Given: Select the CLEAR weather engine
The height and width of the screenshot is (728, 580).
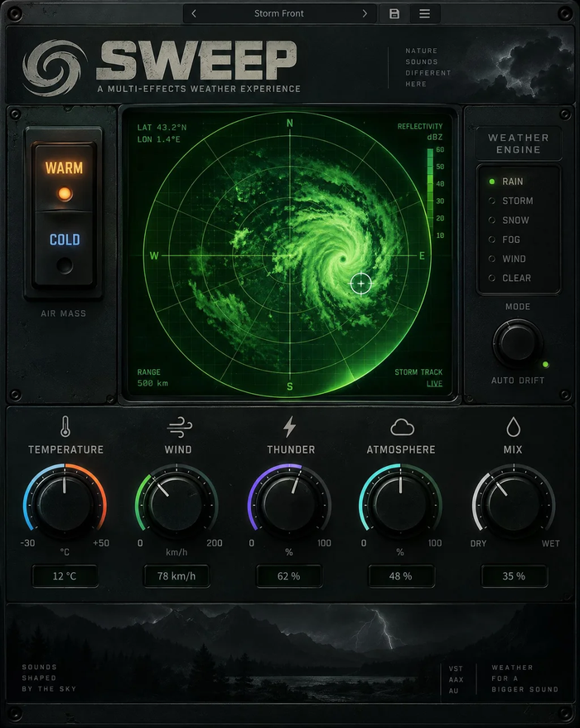Looking at the screenshot, I should click(510, 278).
